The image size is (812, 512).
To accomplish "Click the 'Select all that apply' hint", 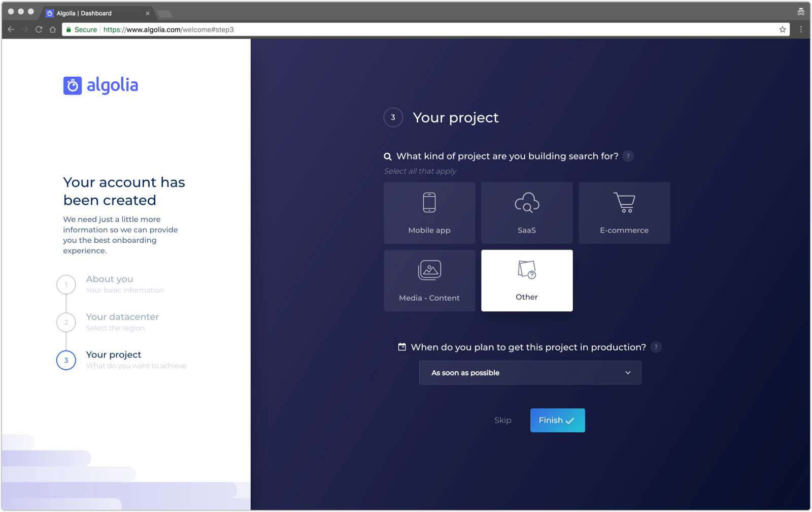I will point(420,171).
